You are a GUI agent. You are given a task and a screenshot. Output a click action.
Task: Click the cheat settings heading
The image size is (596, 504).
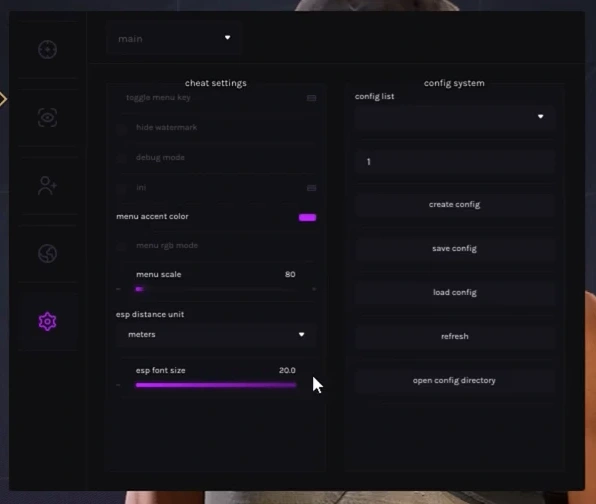[216, 83]
